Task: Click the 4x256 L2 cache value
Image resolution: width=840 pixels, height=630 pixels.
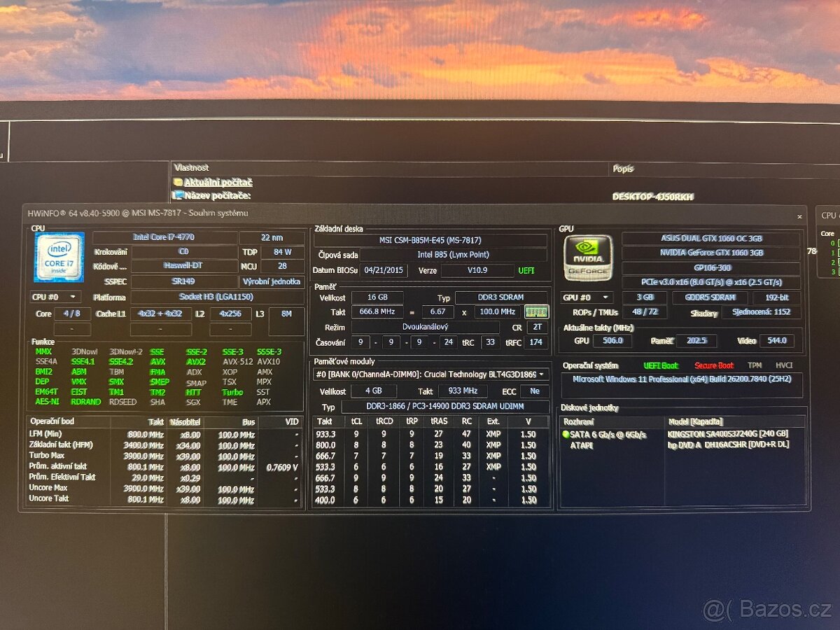Action: [230, 314]
